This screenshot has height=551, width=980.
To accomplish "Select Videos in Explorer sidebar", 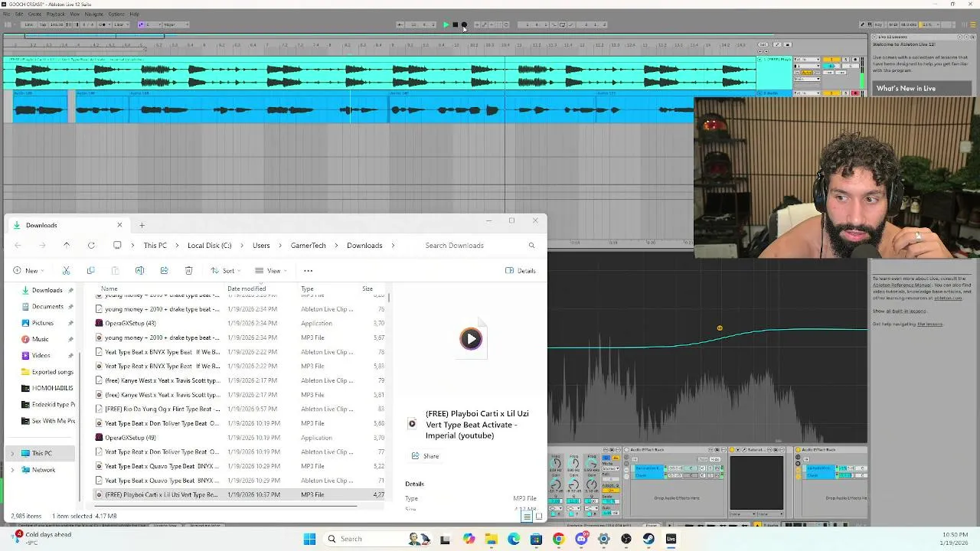I will click(41, 356).
